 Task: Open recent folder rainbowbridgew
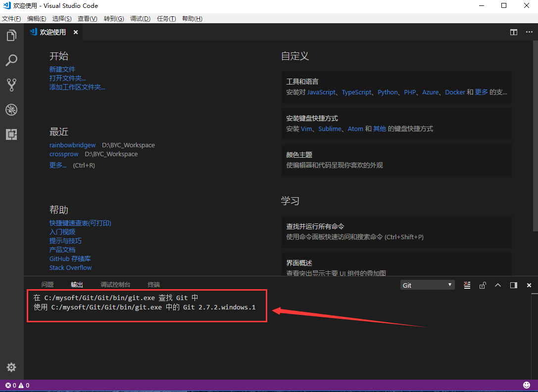click(x=72, y=145)
